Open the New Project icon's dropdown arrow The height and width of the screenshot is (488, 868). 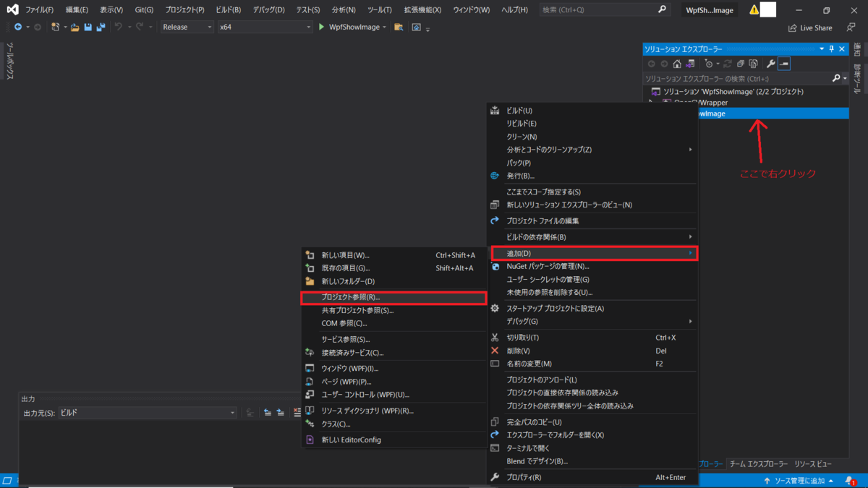pyautogui.click(x=64, y=27)
